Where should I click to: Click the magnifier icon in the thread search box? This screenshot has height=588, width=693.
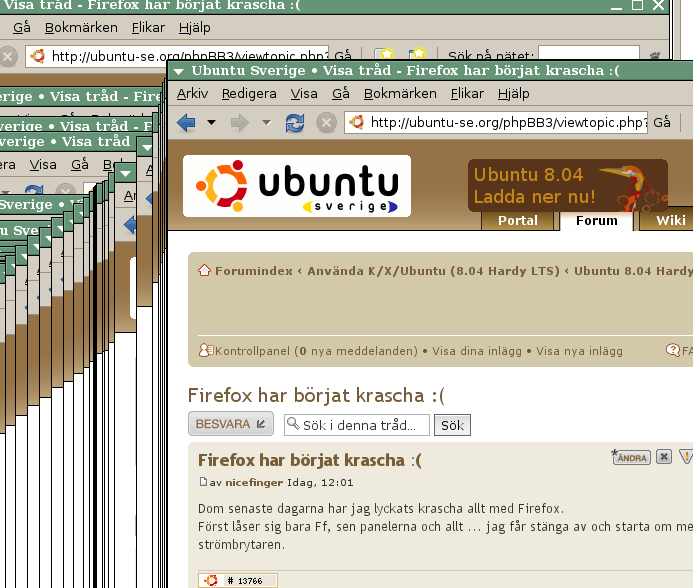(x=293, y=424)
